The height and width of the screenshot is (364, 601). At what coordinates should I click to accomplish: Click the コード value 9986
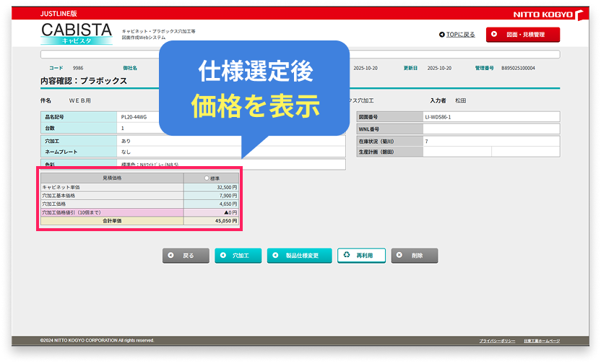[78, 68]
